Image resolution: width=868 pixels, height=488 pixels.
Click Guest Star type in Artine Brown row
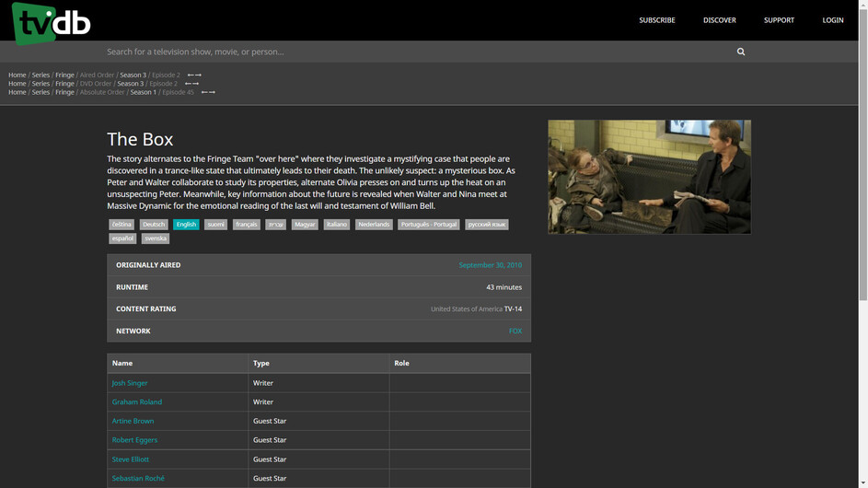point(270,421)
